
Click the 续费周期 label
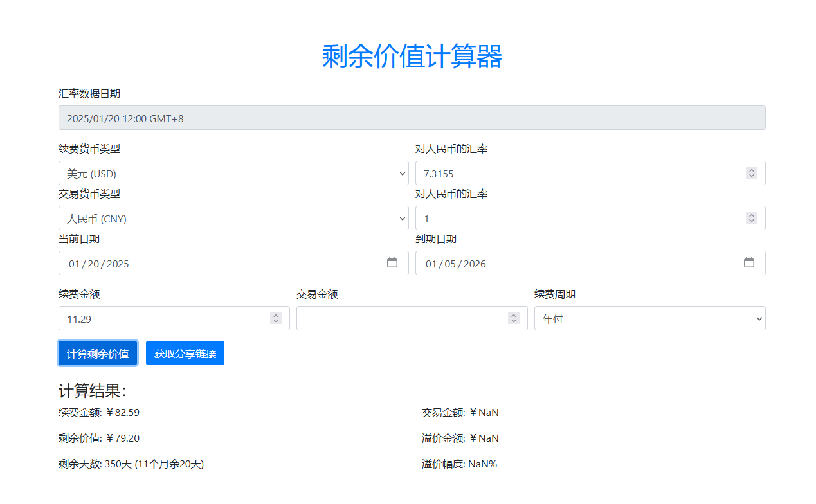[x=555, y=294]
